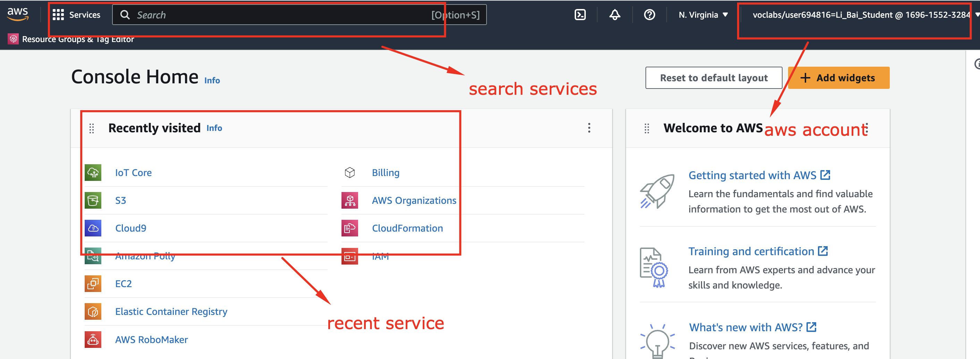Click the EC2 service icon
980x359 pixels.
pos(93,283)
